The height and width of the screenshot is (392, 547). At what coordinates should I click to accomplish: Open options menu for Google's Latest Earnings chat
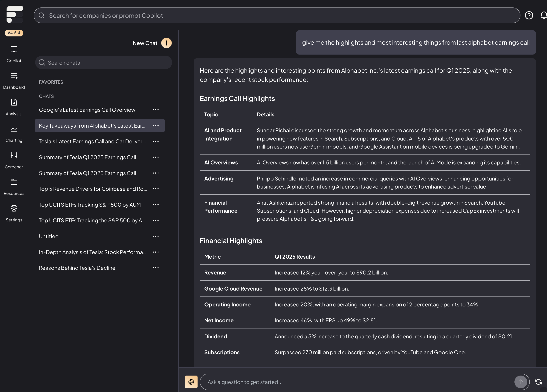156,110
